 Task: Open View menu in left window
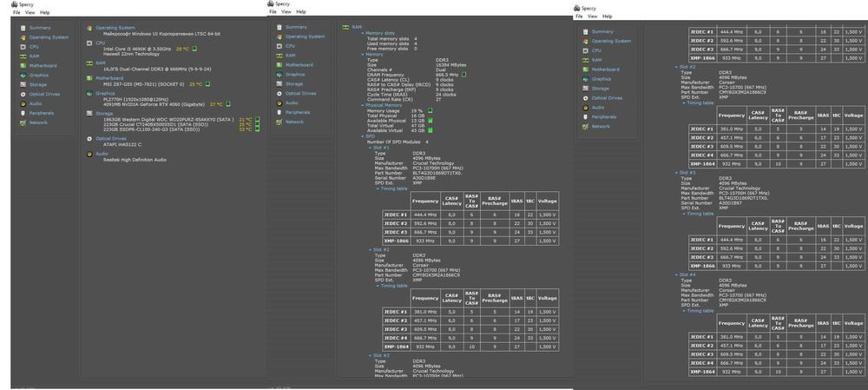pos(30,12)
